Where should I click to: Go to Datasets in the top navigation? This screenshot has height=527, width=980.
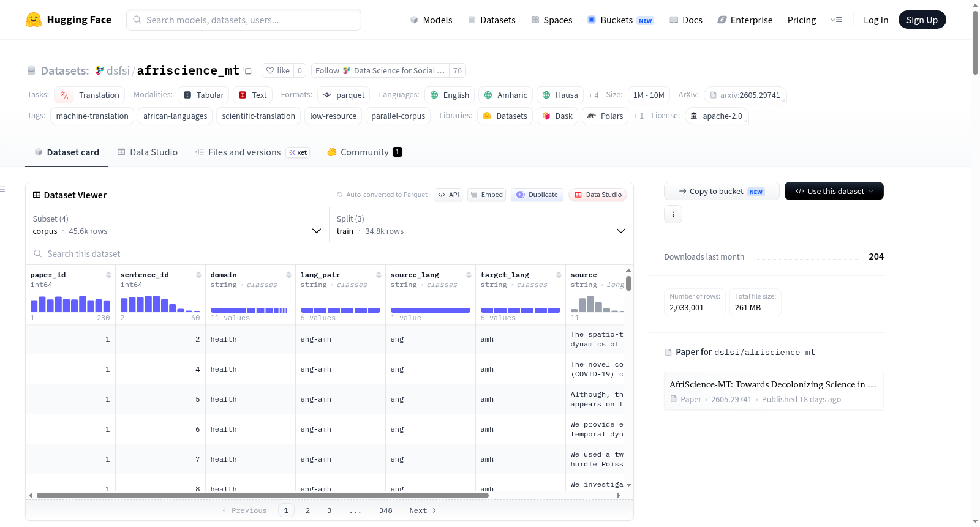491,20
